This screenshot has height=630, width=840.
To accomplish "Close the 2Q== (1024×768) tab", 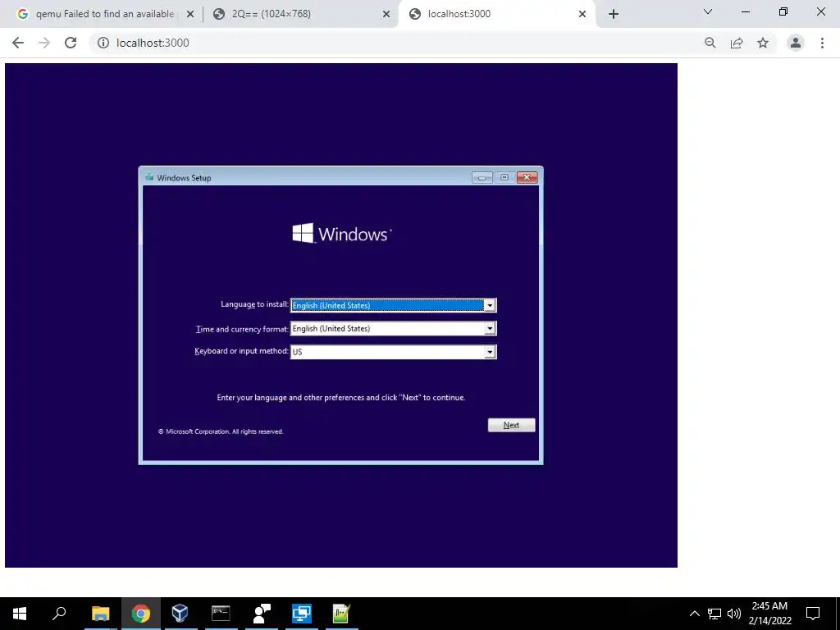I will [x=386, y=14].
